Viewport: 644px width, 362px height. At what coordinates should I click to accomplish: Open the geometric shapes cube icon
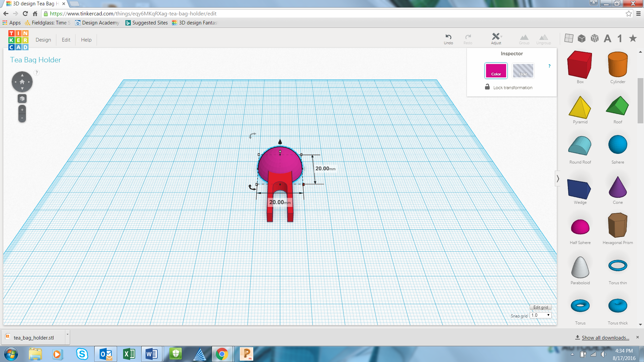[582, 38]
